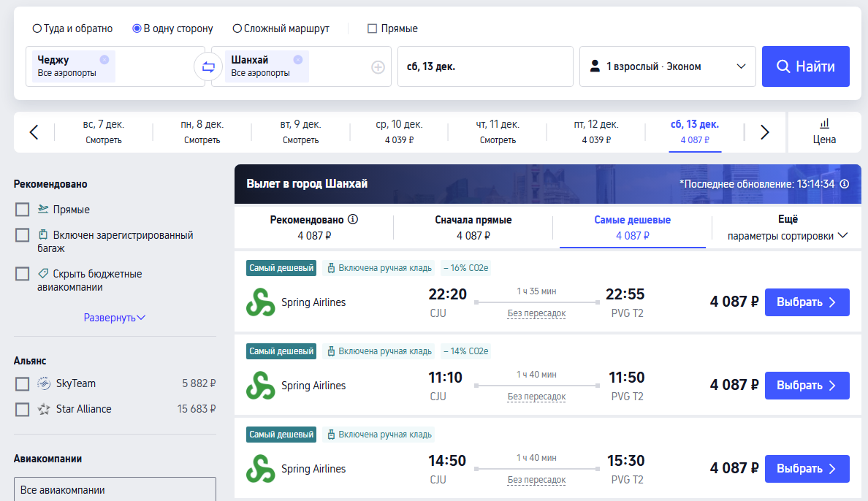The width and height of the screenshot is (868, 501).
Task: Select date вс, 7 дек.
Action: [x=104, y=132]
